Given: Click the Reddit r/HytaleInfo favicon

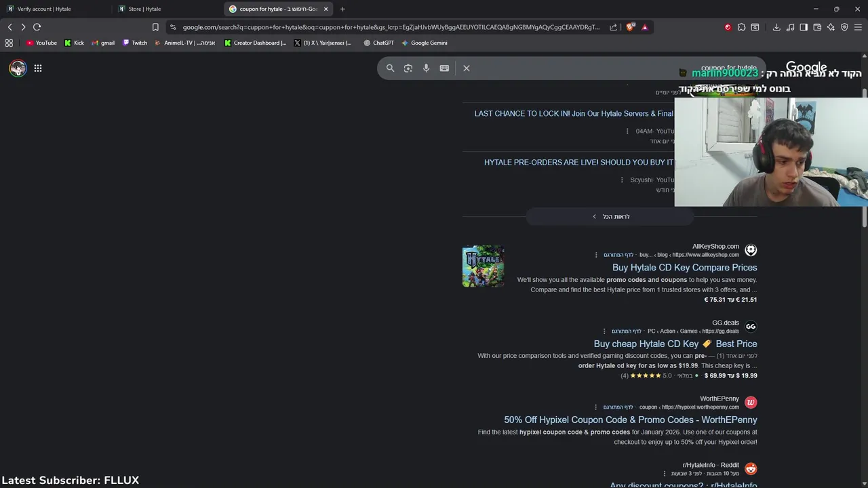Looking at the screenshot, I should [x=751, y=469].
